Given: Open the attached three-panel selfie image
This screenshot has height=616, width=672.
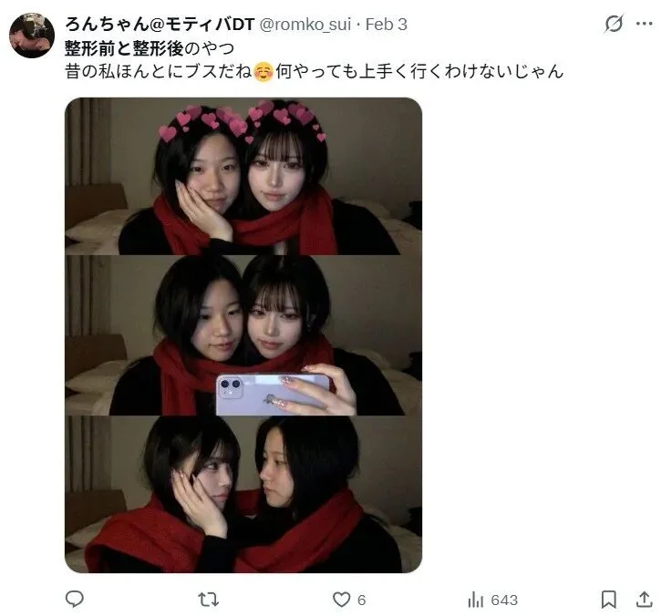Looking at the screenshot, I should (x=243, y=335).
